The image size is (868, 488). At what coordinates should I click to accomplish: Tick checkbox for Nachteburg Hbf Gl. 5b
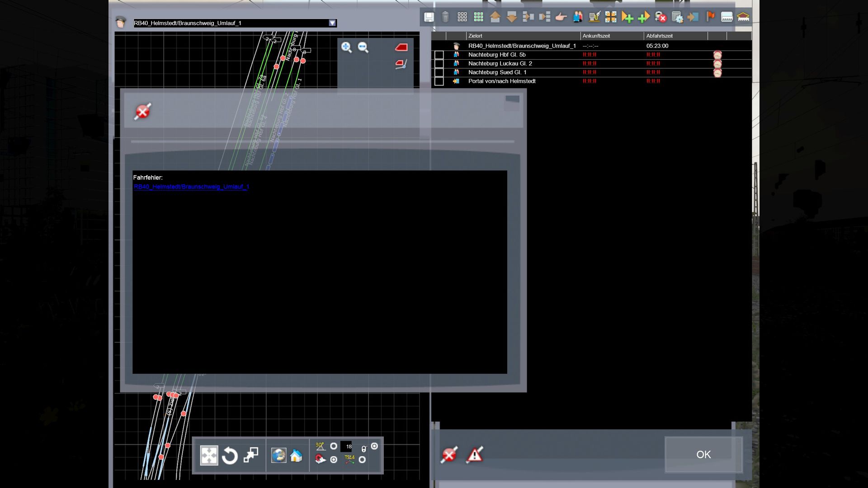[x=439, y=55]
